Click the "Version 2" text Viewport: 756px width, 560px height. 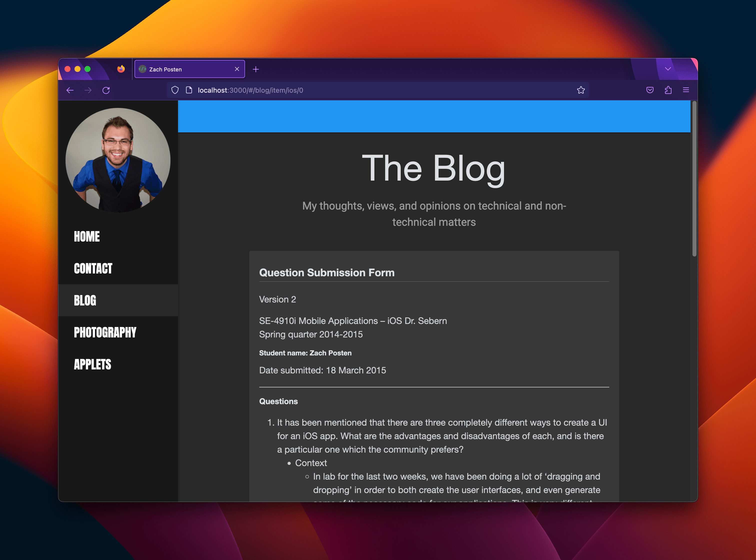pos(277,299)
